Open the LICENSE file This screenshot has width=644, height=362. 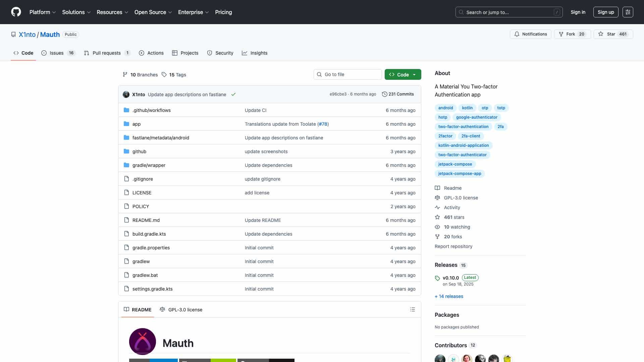(142, 193)
